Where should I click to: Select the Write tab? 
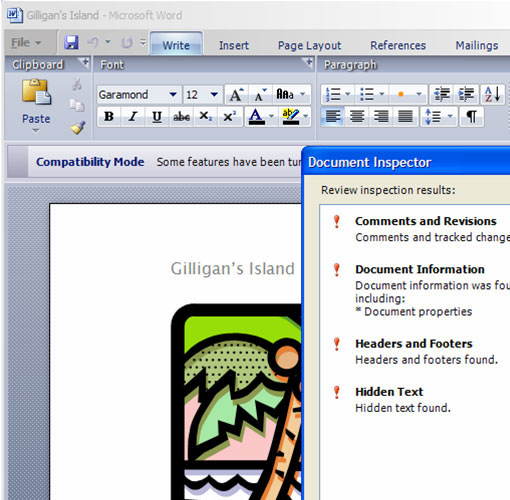point(176,44)
